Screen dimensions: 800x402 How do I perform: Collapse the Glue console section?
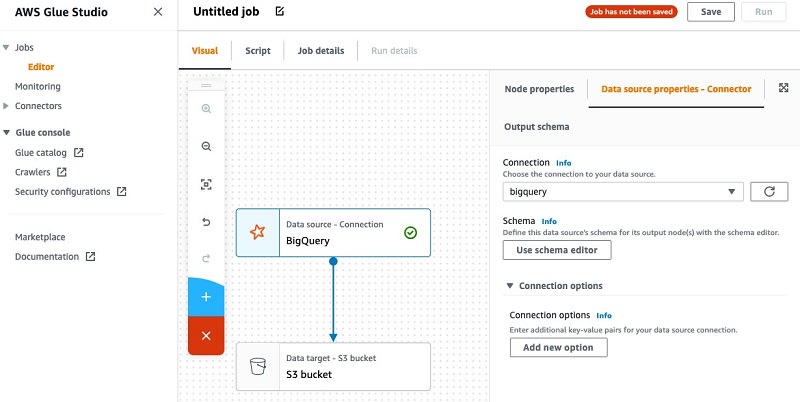click(x=6, y=133)
